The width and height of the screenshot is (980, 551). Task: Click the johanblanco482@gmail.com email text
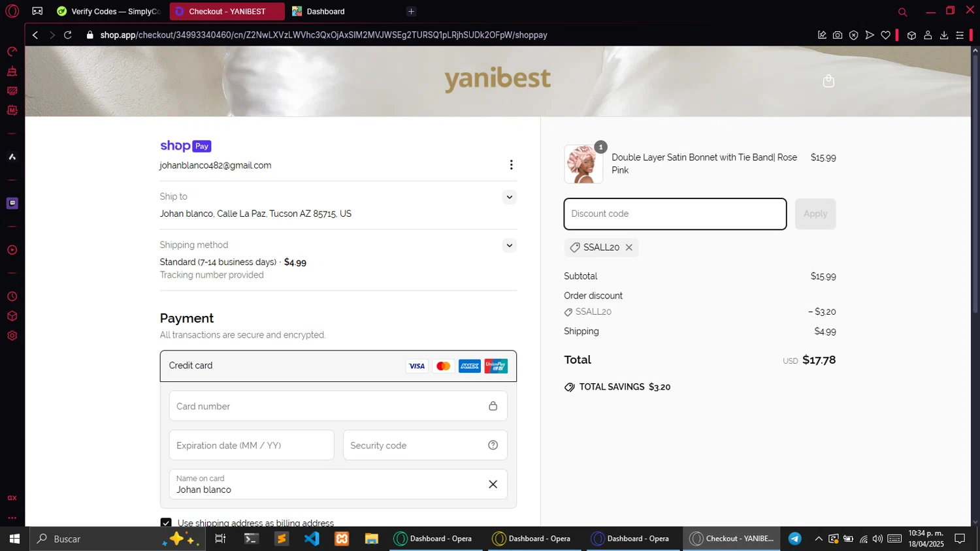[216, 166]
